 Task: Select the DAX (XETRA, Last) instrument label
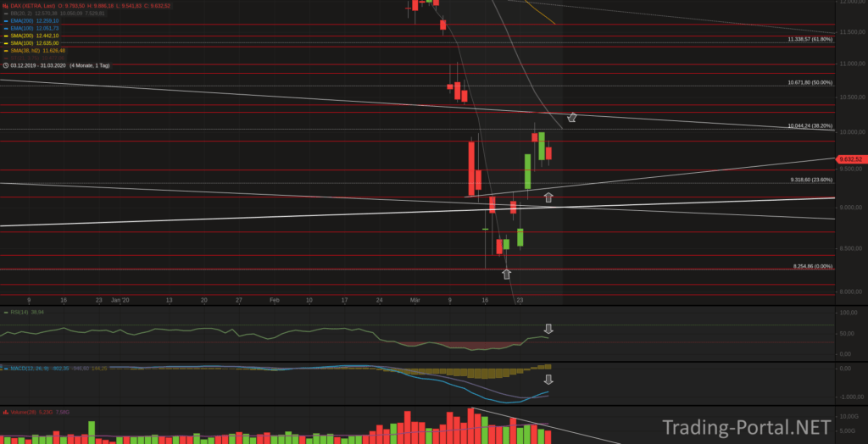(31, 5)
